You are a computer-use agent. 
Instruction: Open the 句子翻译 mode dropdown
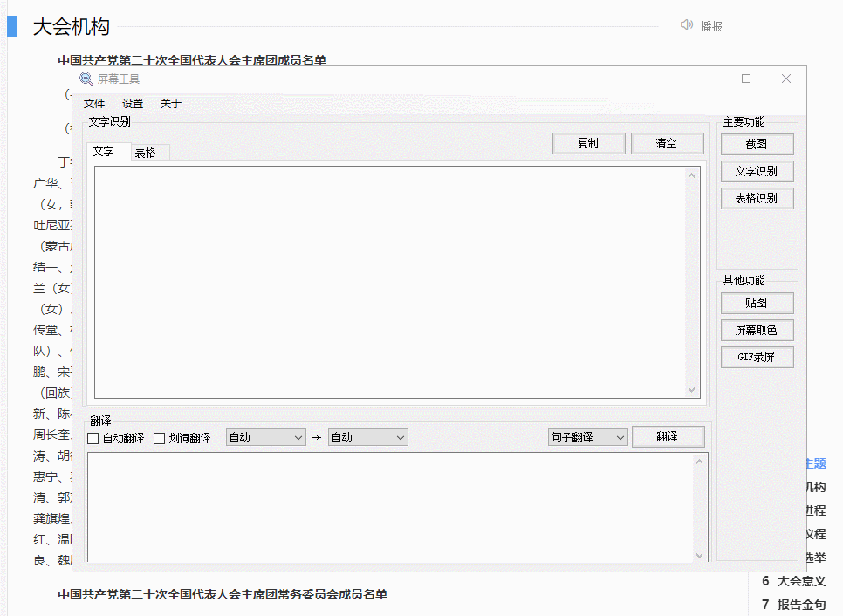click(x=587, y=437)
